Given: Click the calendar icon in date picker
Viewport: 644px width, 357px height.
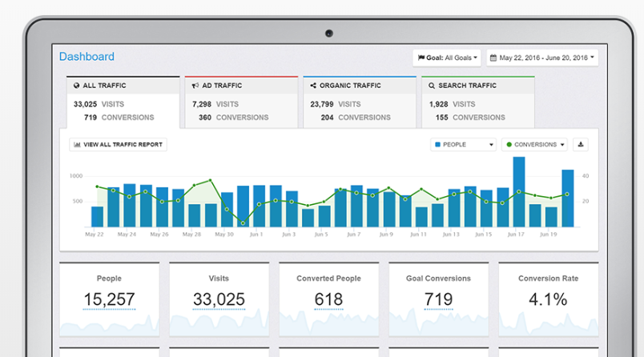Looking at the screenshot, I should (493, 58).
